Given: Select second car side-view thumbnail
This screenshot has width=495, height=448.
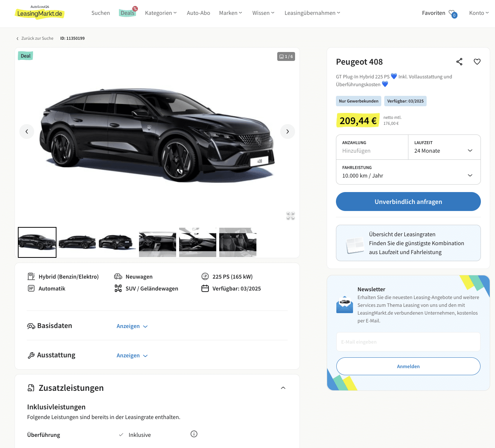Looking at the screenshot, I should coord(77,242).
